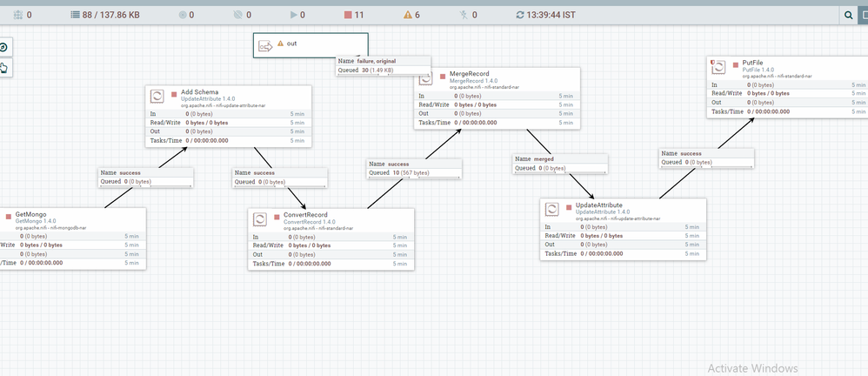Image resolution: width=868 pixels, height=376 pixels.
Task: Click the out output port icon
Action: (266, 45)
